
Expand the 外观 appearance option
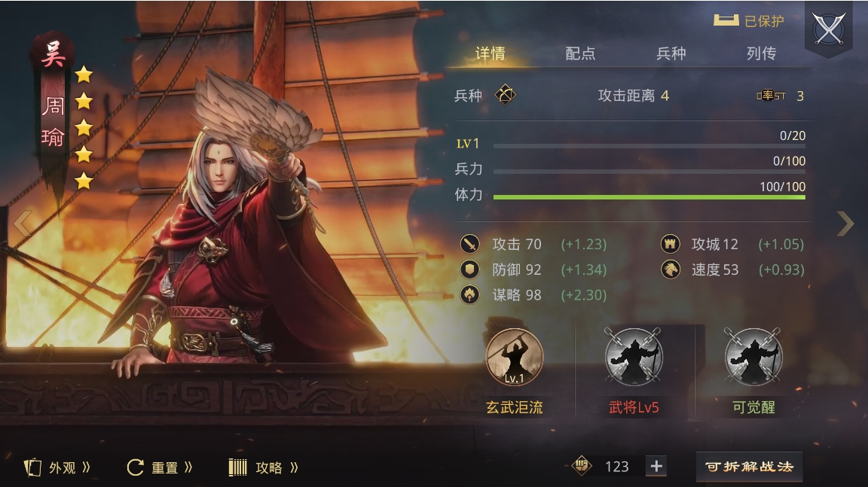[x=57, y=467]
